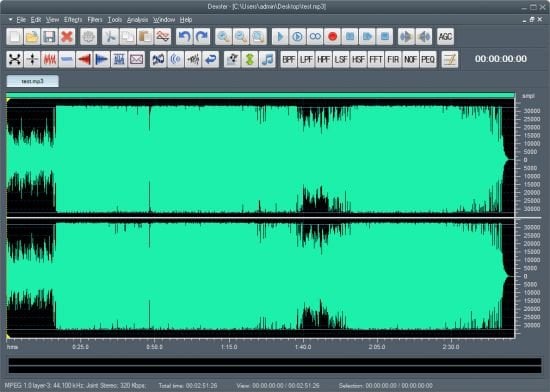
Task: Open the FFT filter tool
Action: [x=376, y=59]
